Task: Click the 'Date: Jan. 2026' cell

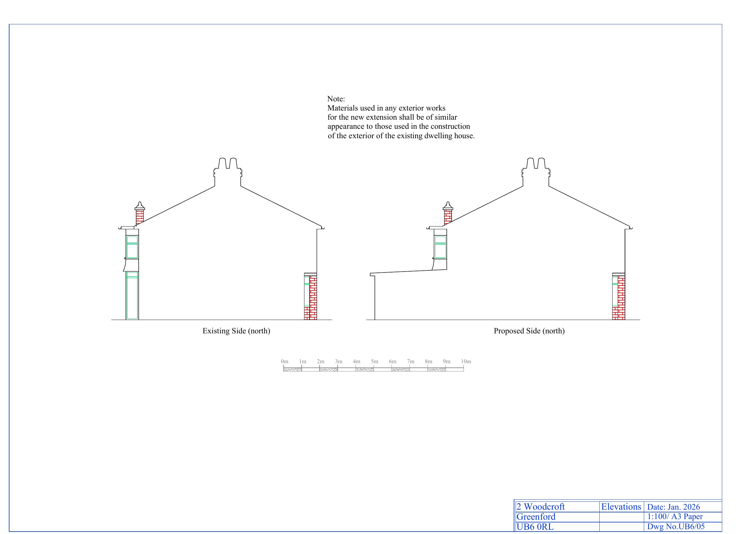Action: pos(673,507)
